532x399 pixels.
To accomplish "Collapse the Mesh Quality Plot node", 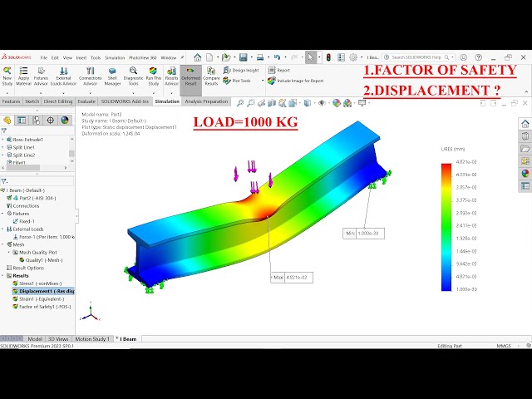I will [x=9, y=253].
